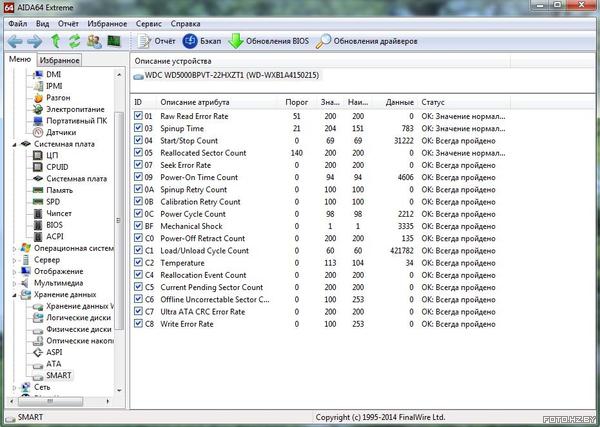Open the Вид menu

(x=42, y=24)
